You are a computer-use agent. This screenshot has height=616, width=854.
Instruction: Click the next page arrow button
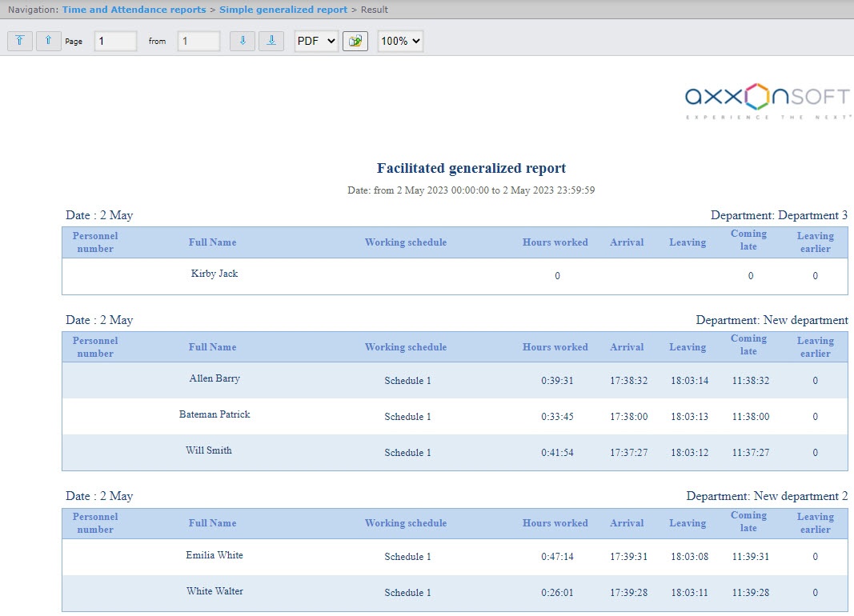[243, 41]
